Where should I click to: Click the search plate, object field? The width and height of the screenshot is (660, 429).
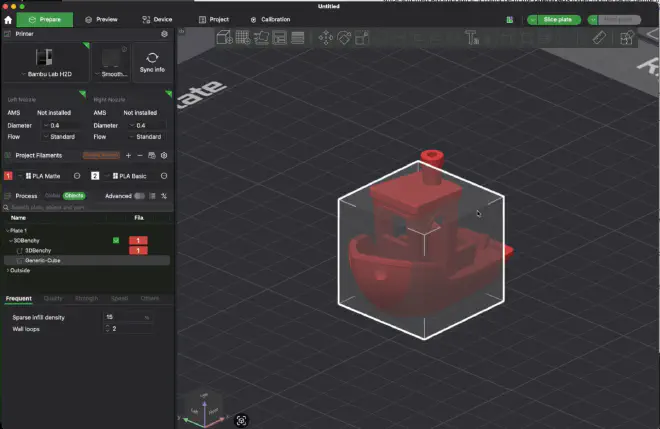[88, 207]
